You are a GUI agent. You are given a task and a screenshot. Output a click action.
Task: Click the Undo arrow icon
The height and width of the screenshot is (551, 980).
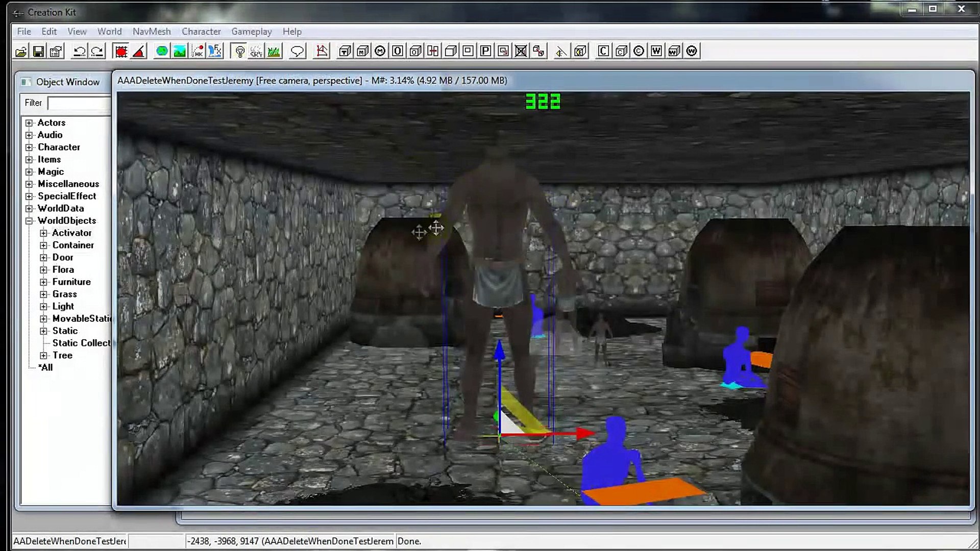(x=80, y=51)
